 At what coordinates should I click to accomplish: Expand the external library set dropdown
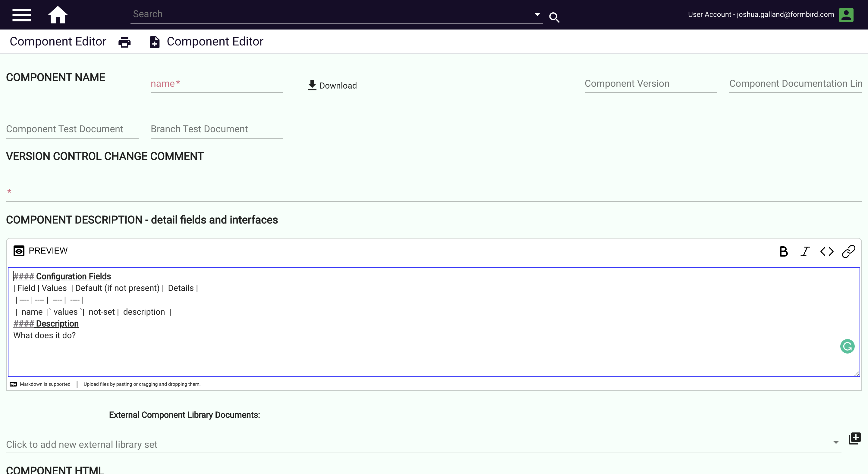[x=836, y=442]
